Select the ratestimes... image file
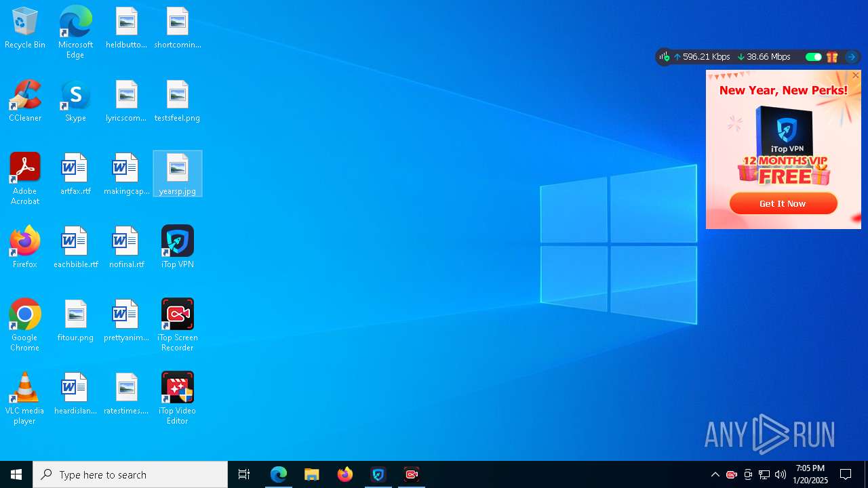Screen dimensions: 868x488 (x=127, y=394)
